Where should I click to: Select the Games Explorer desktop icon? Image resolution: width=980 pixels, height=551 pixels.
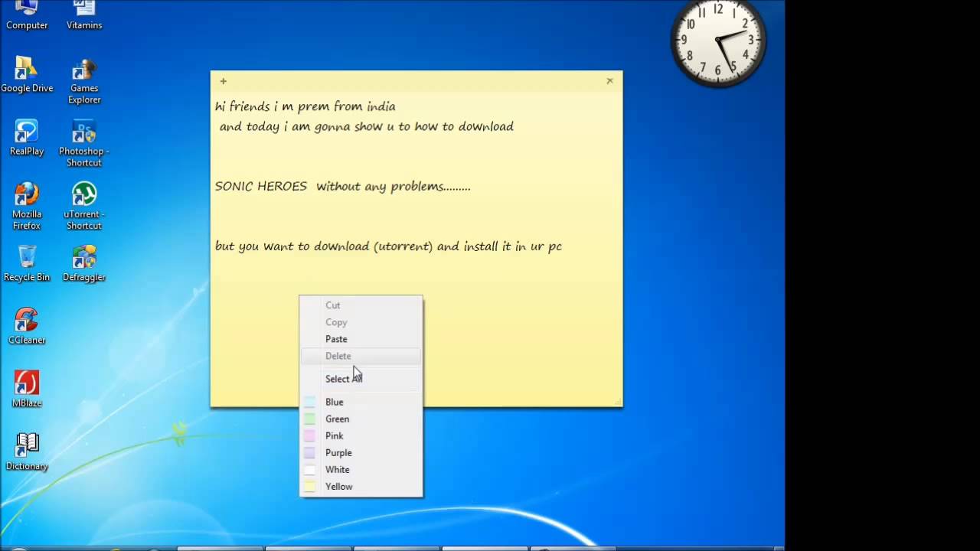point(84,80)
